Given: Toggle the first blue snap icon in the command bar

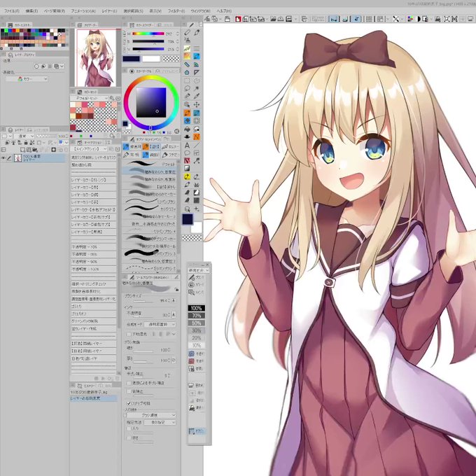Looking at the screenshot, I should point(334,19).
